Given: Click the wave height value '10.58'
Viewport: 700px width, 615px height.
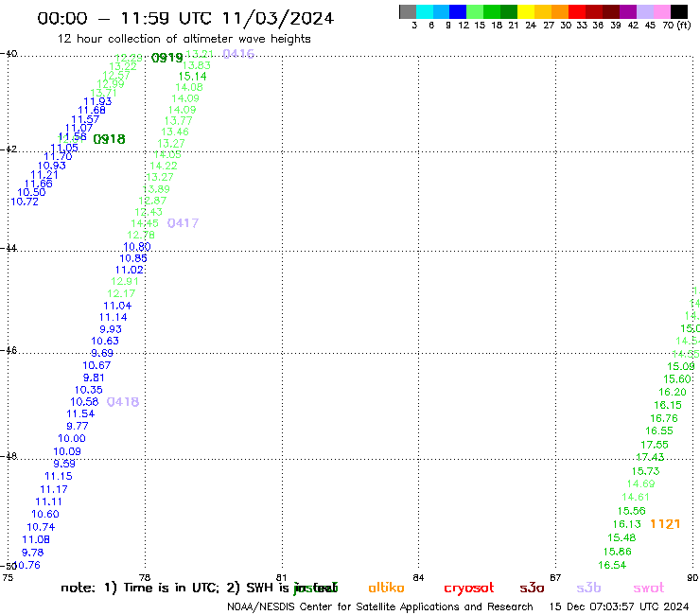Looking at the screenshot, I should coord(84,402).
